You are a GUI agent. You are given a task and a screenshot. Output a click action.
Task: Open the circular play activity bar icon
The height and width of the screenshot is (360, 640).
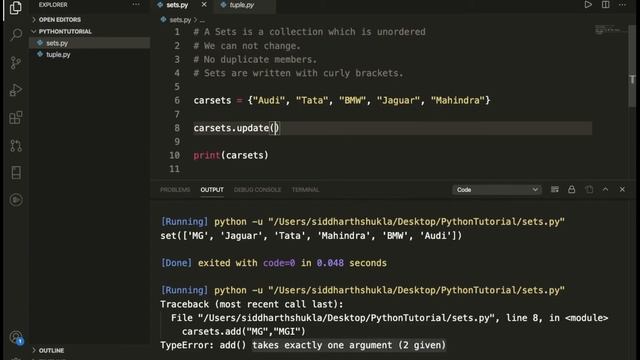(x=16, y=200)
